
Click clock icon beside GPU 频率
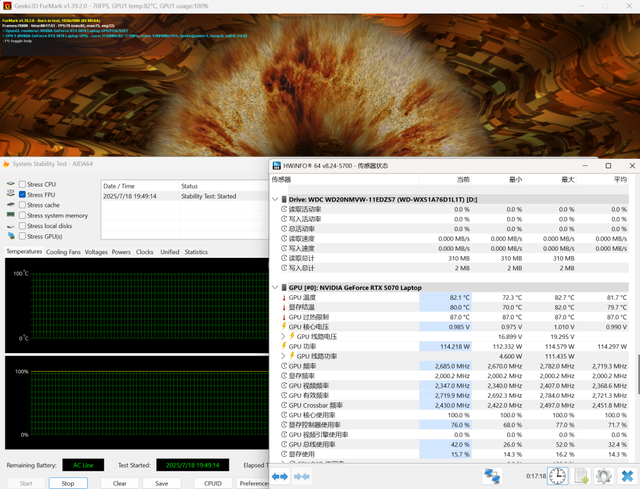tap(284, 366)
